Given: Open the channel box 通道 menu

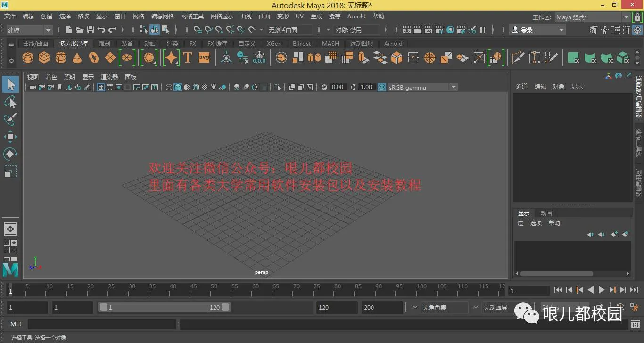Looking at the screenshot, I should coord(522,86).
